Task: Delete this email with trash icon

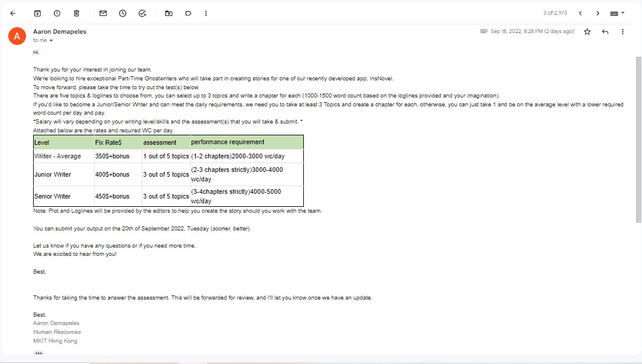Action: pos(77,14)
